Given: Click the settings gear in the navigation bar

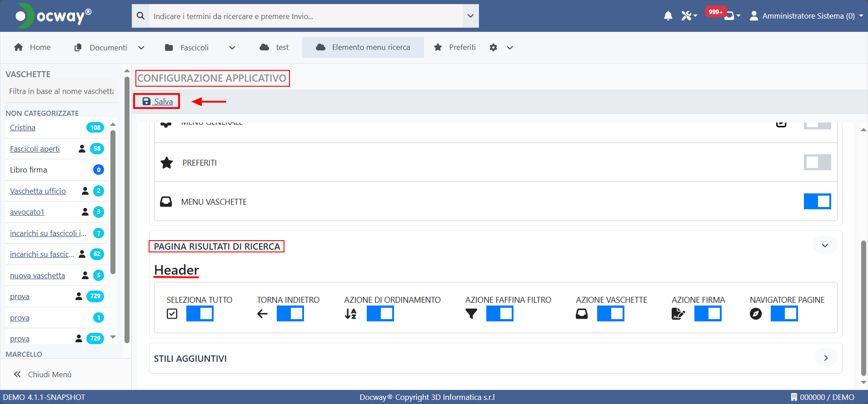Looking at the screenshot, I should 494,48.
